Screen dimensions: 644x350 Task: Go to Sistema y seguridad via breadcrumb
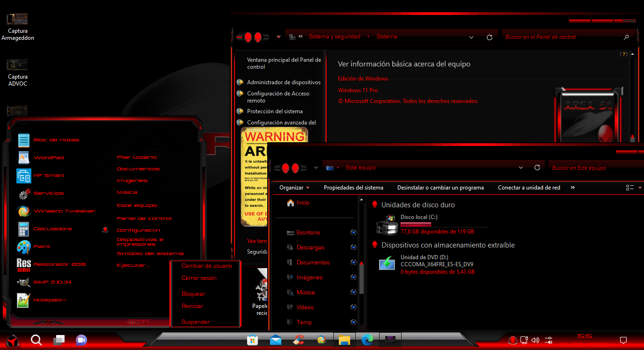334,36
